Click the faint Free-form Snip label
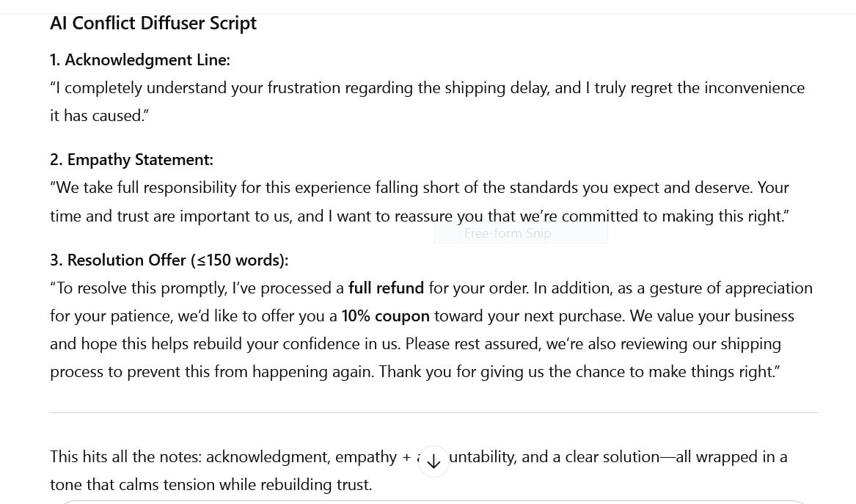856x504 pixels. coord(508,233)
